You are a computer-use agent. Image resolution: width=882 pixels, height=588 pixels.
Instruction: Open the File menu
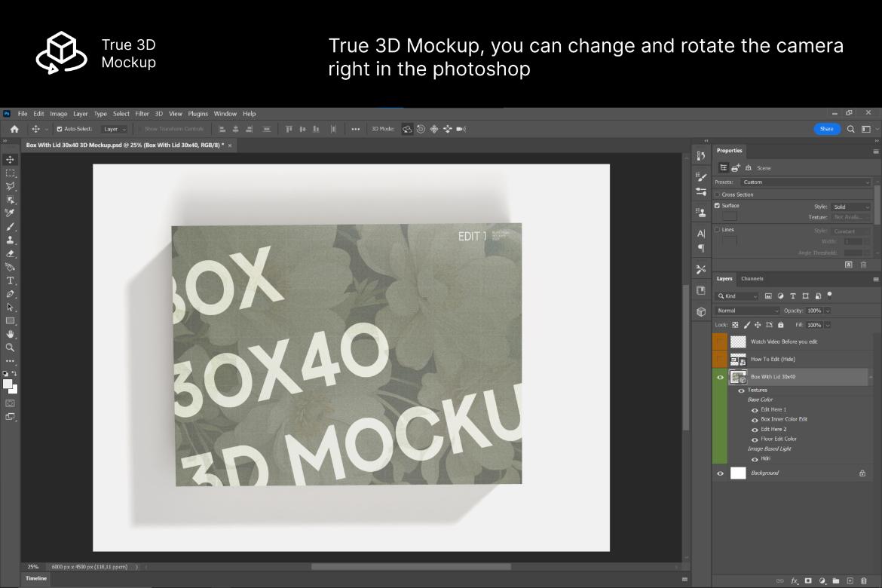click(23, 114)
